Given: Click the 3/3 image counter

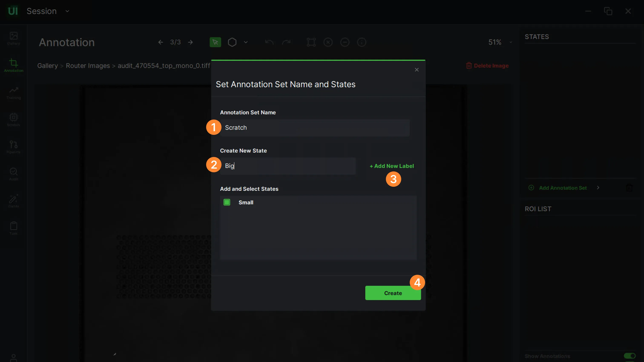Looking at the screenshot, I should click(x=175, y=42).
